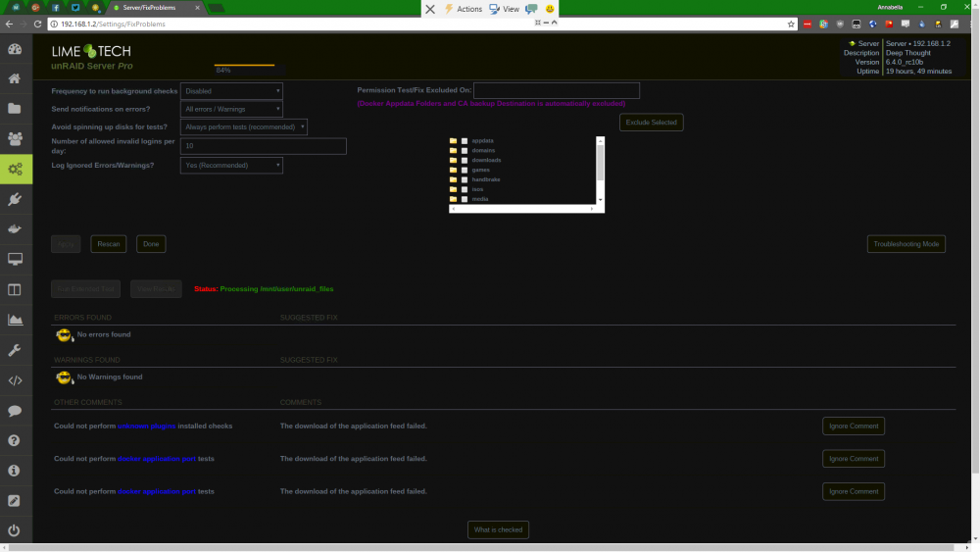Open the Users group icon in sidebar
The image size is (980, 552).
click(x=15, y=139)
